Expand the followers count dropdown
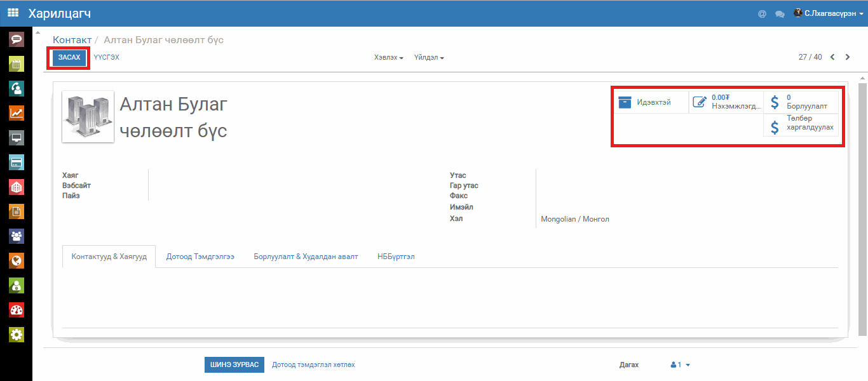 click(680, 365)
